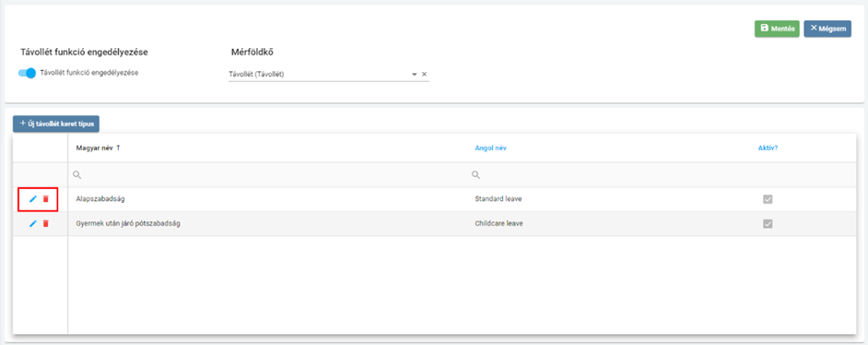This screenshot has height=345, width=868.
Task: Click the sort arrow next to Magyar név
Action: click(118, 149)
